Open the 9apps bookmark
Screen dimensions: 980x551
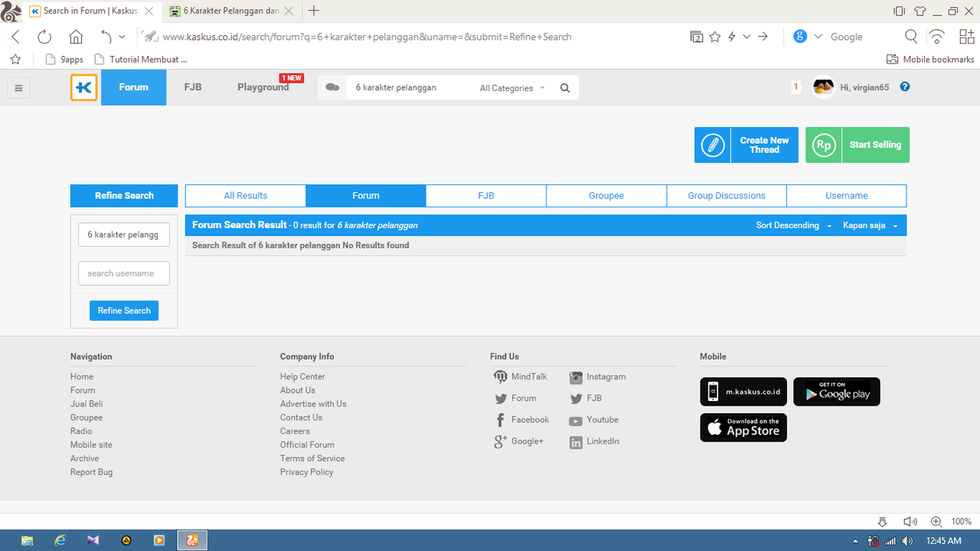click(65, 59)
